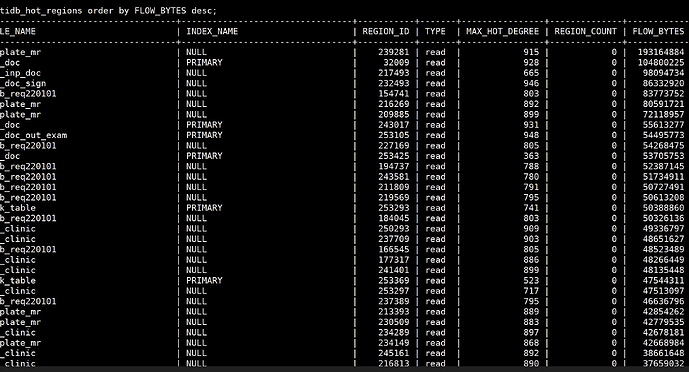The width and height of the screenshot is (689, 372).
Task: Select region ID 184045
Action: pyautogui.click(x=394, y=219)
